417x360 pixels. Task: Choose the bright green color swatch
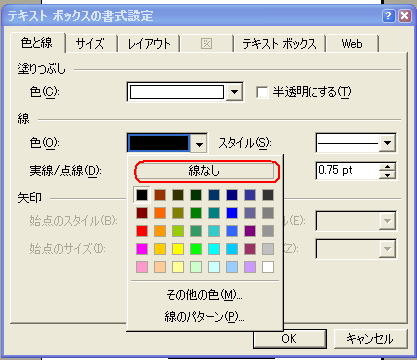click(x=196, y=249)
